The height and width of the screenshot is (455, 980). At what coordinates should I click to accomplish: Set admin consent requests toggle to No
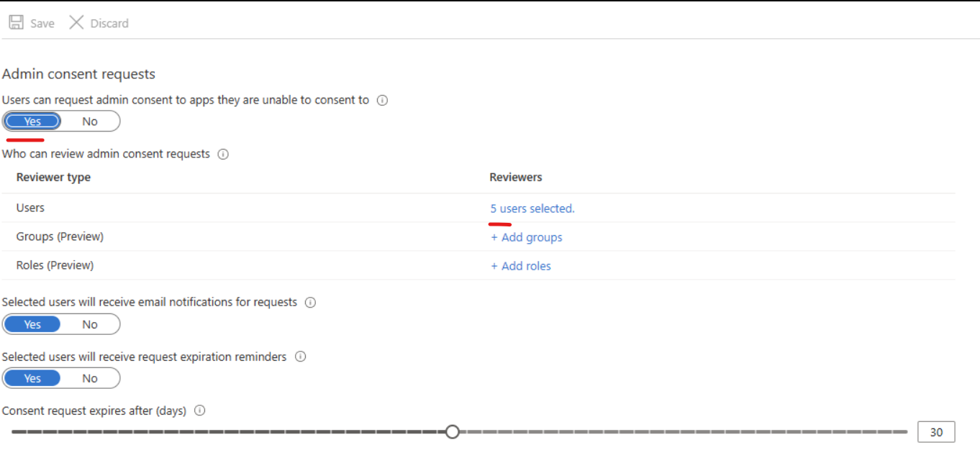pos(90,121)
